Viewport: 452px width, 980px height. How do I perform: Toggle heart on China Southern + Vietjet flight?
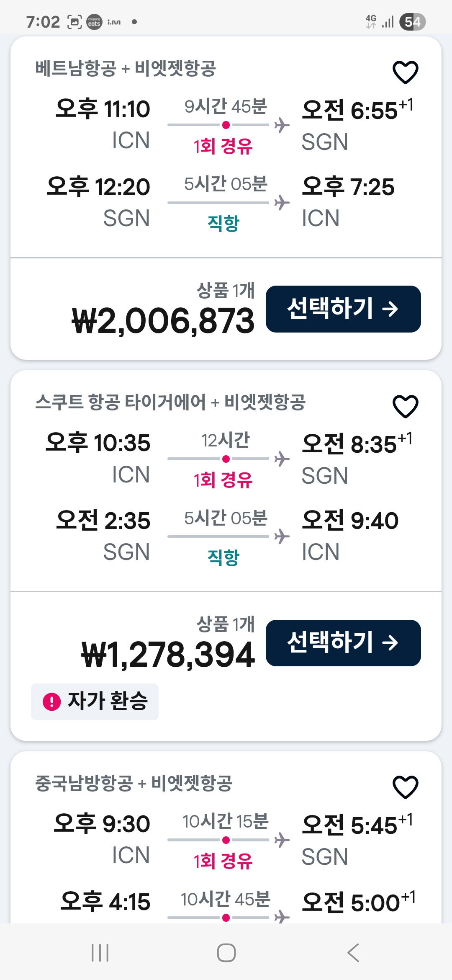point(405,787)
